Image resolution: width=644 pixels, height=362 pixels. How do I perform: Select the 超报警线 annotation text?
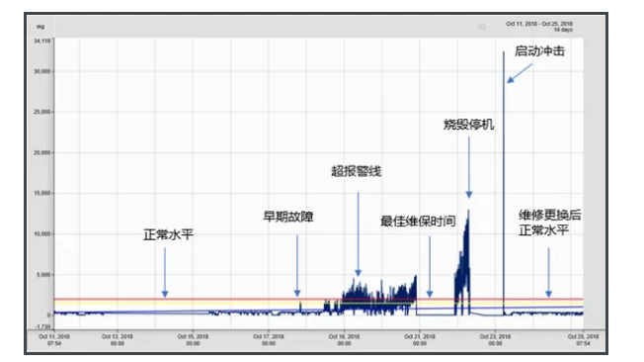pyautogui.click(x=357, y=171)
